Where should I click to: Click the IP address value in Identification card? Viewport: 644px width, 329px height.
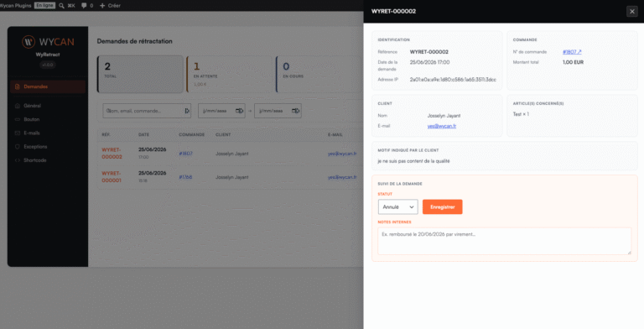(x=453, y=80)
